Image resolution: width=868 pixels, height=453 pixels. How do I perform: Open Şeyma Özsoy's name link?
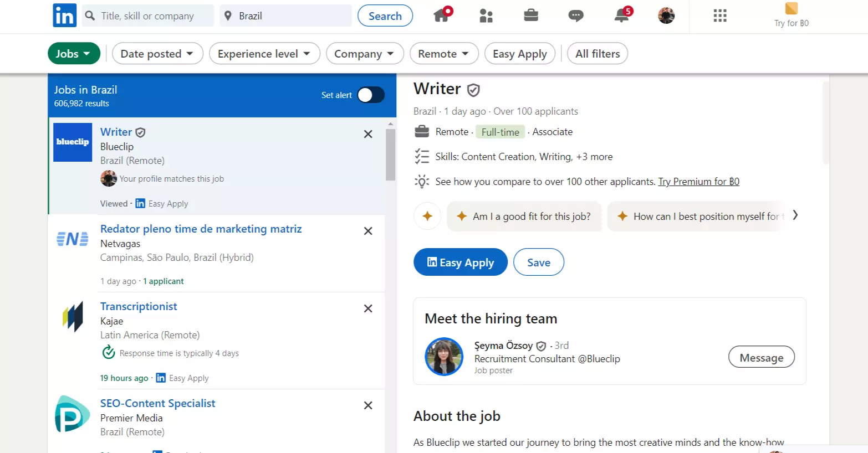point(503,345)
